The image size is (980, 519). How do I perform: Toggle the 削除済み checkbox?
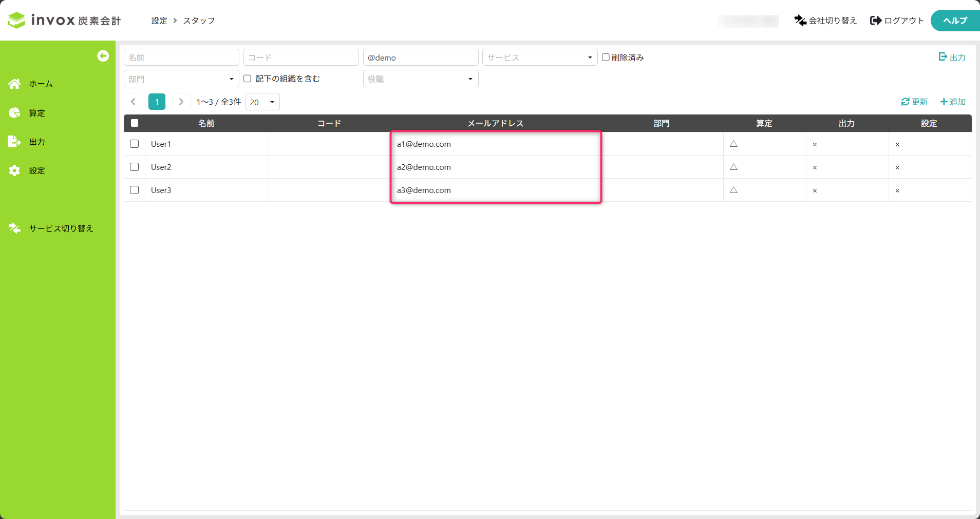click(x=606, y=57)
